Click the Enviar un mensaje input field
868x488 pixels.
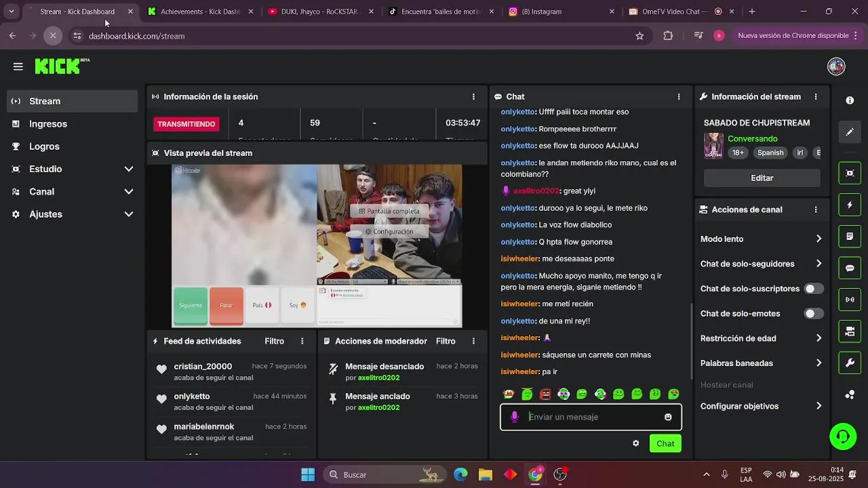click(x=591, y=417)
